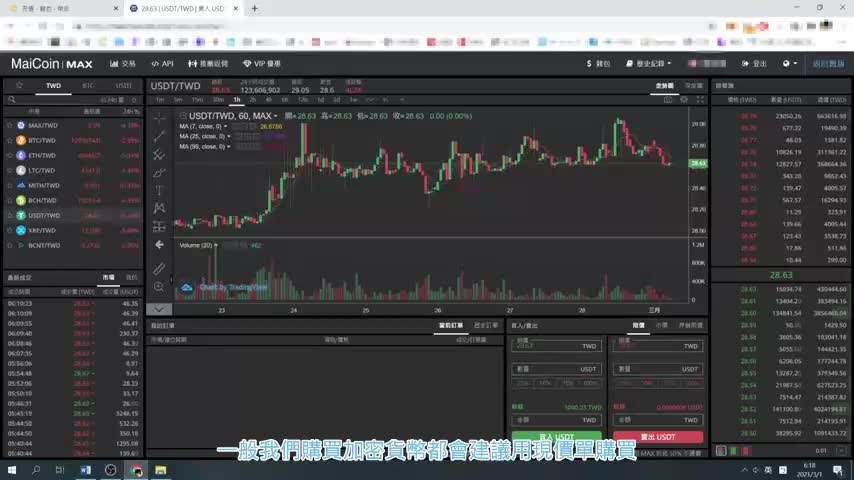This screenshot has height=480, width=854.
Task: Show only asks in order book view
Action: click(746, 451)
